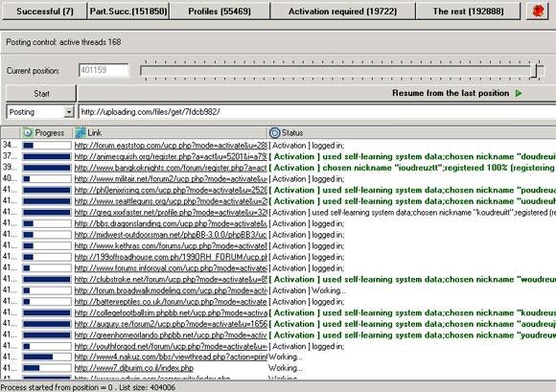The image size is (556, 392).
Task: Click Resume from the last position
Action: click(451, 93)
